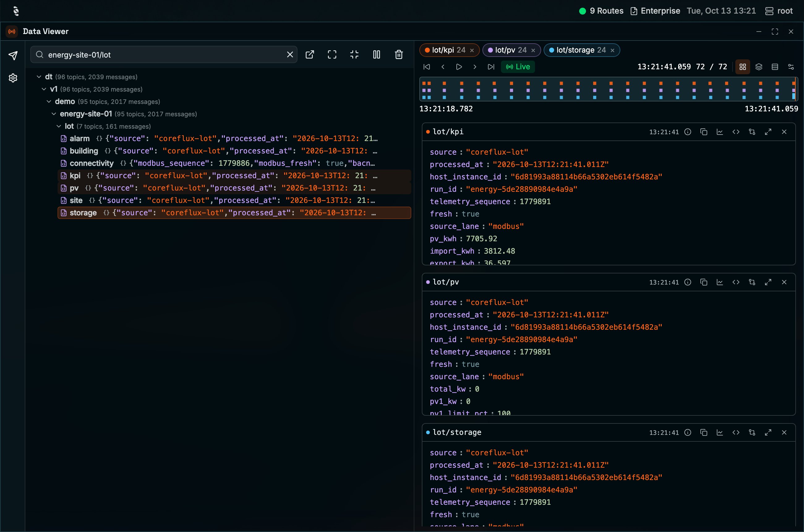This screenshot has width=804, height=532.
Task: Click the app logo in top bar
Action: coord(16,11)
